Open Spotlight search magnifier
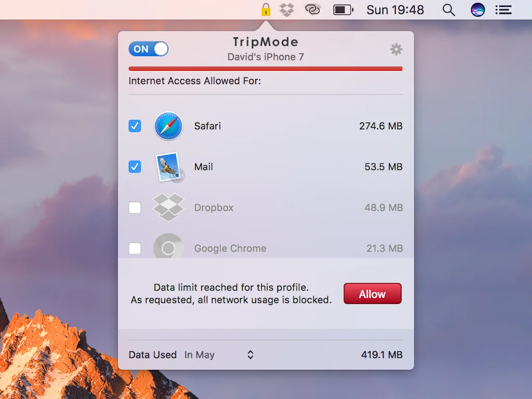The height and width of the screenshot is (399, 532). coord(448,9)
